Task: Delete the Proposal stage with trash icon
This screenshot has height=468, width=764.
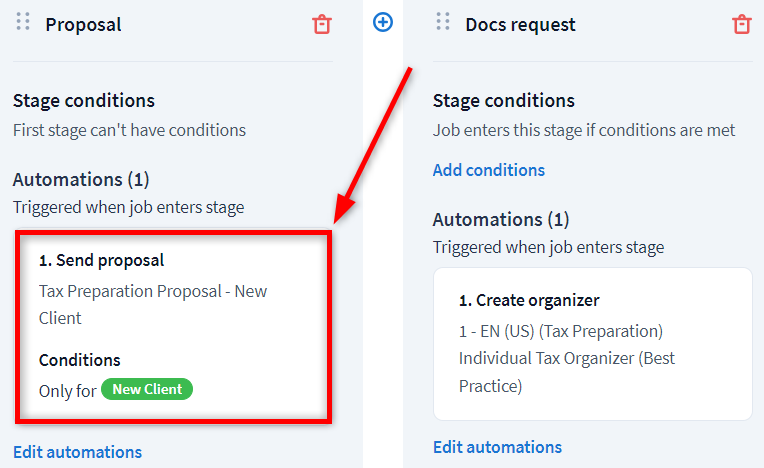Action: pos(322,24)
